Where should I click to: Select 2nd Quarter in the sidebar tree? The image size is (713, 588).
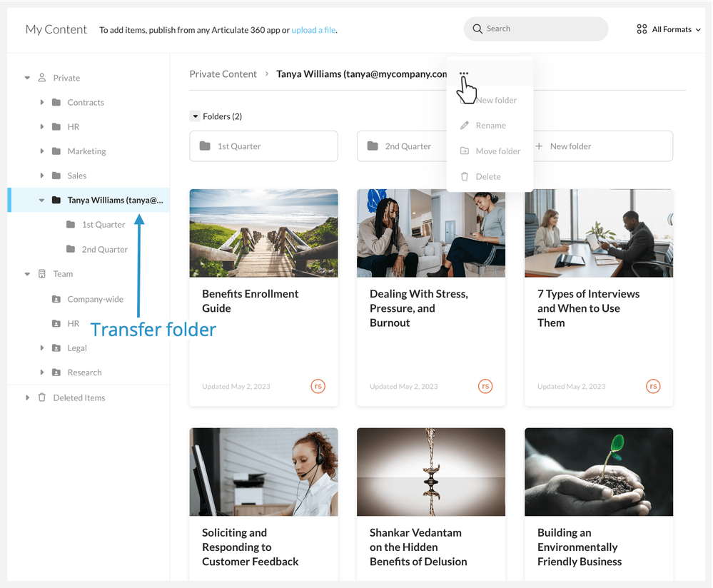105,249
